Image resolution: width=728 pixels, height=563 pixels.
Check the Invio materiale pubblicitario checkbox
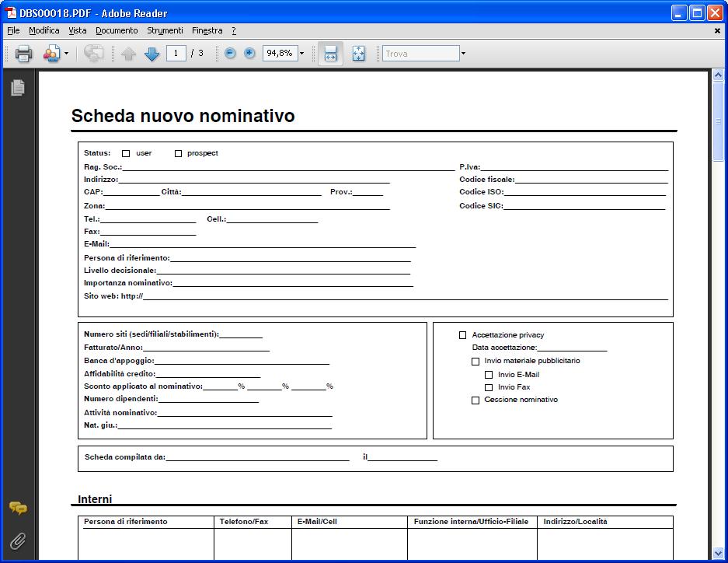pos(475,361)
